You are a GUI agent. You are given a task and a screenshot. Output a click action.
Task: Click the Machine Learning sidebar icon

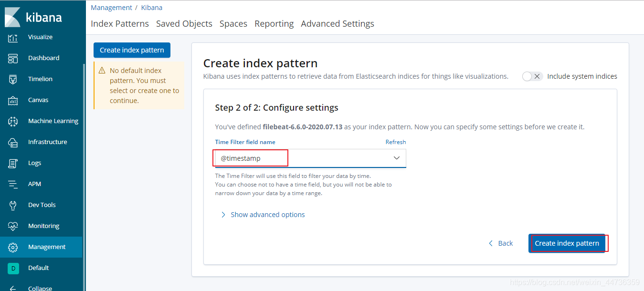click(13, 121)
